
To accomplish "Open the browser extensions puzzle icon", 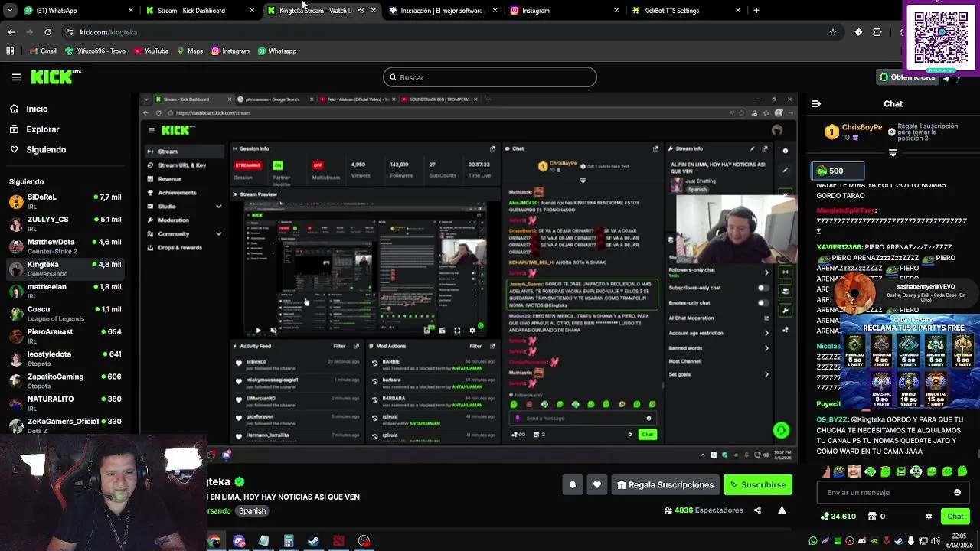I will click(877, 32).
